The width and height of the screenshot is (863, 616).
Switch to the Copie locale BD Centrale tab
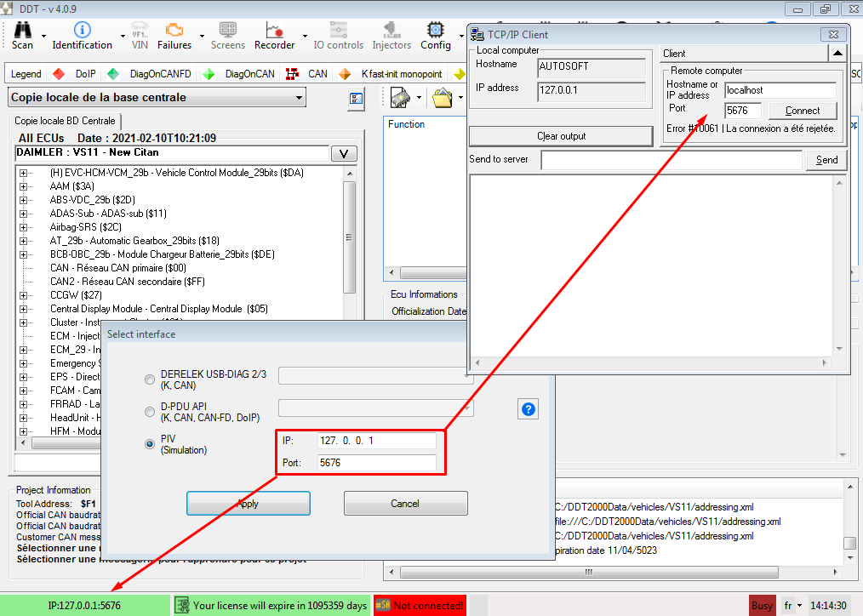[x=65, y=121]
